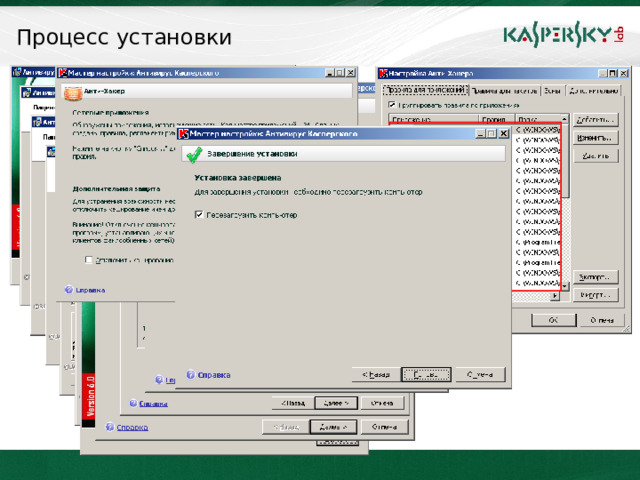
Task: Close the Anti-Hacker wizard window behind
Action: 351,73
